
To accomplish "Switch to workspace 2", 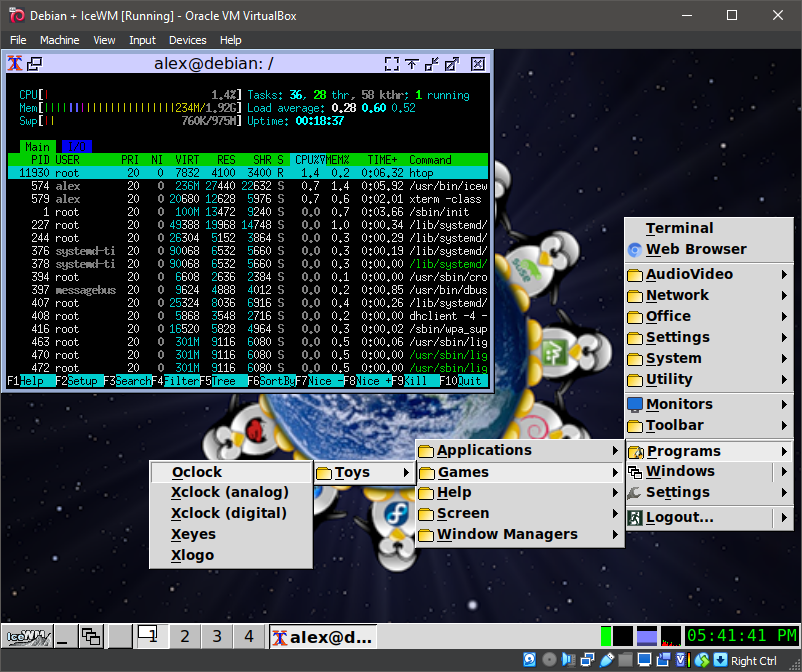I will tap(185, 636).
